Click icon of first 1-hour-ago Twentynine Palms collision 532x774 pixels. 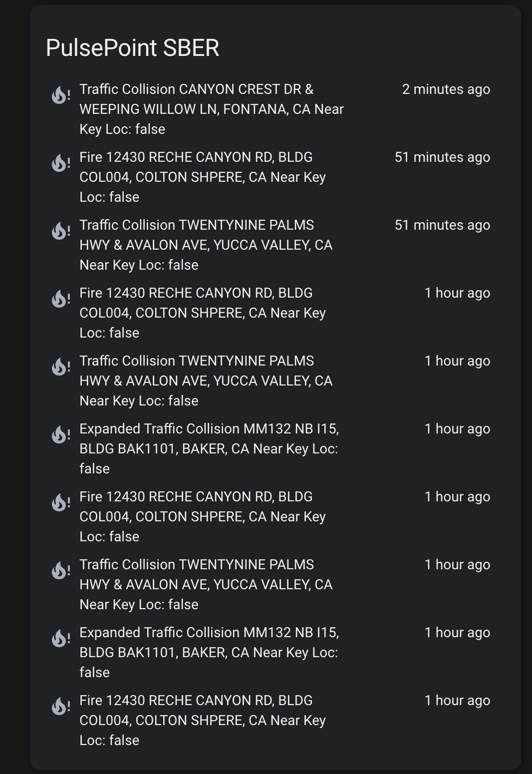click(x=60, y=366)
